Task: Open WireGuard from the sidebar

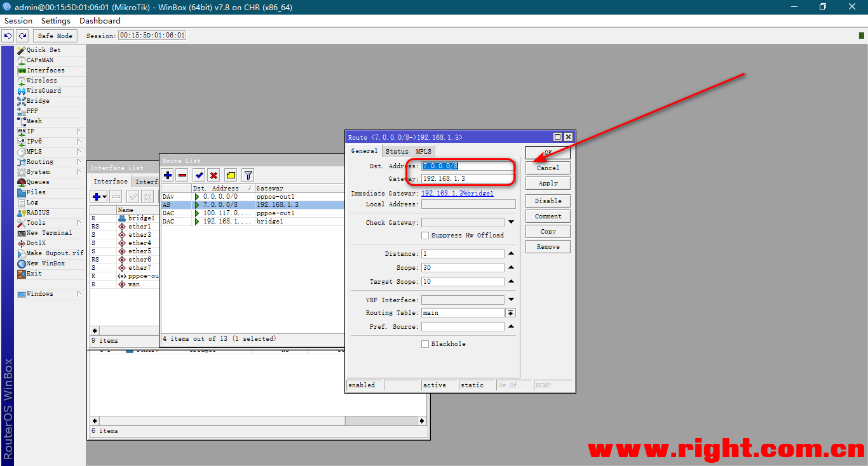Action: pos(44,91)
